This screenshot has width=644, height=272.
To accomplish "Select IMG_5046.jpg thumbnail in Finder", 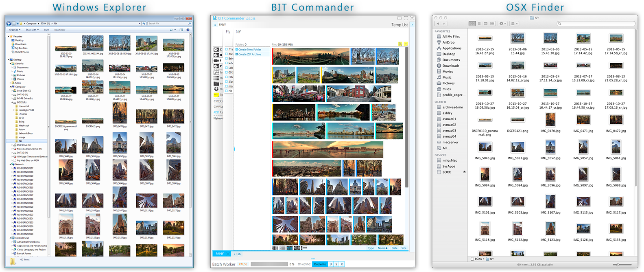I will point(485,147).
